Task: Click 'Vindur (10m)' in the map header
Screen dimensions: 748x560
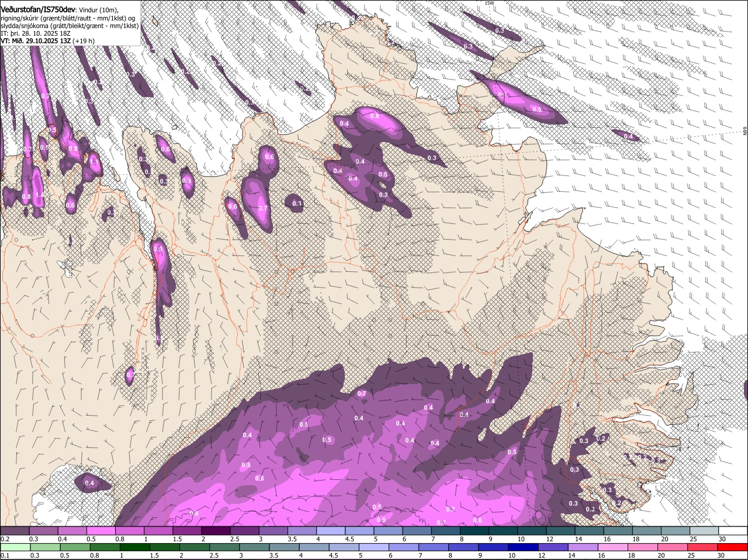Action: coord(99,11)
